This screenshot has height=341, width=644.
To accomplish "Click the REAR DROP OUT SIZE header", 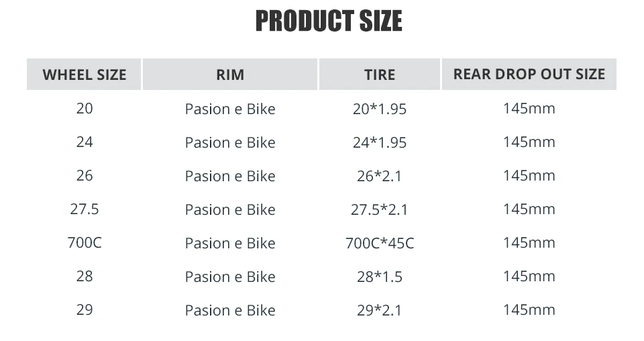I will (529, 75).
